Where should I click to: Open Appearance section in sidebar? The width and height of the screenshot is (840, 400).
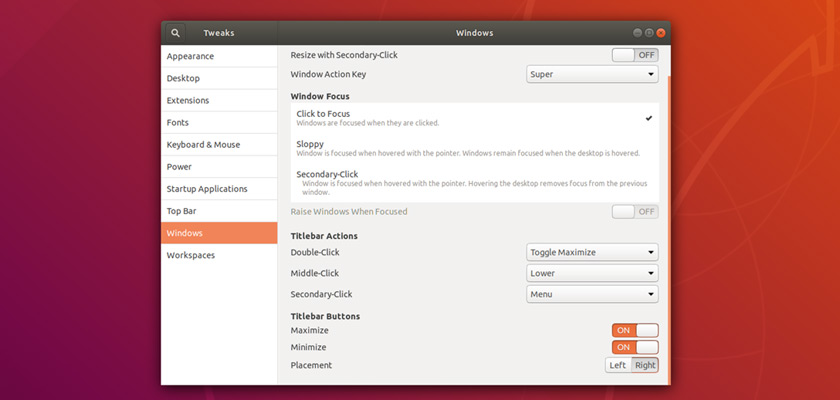[219, 56]
